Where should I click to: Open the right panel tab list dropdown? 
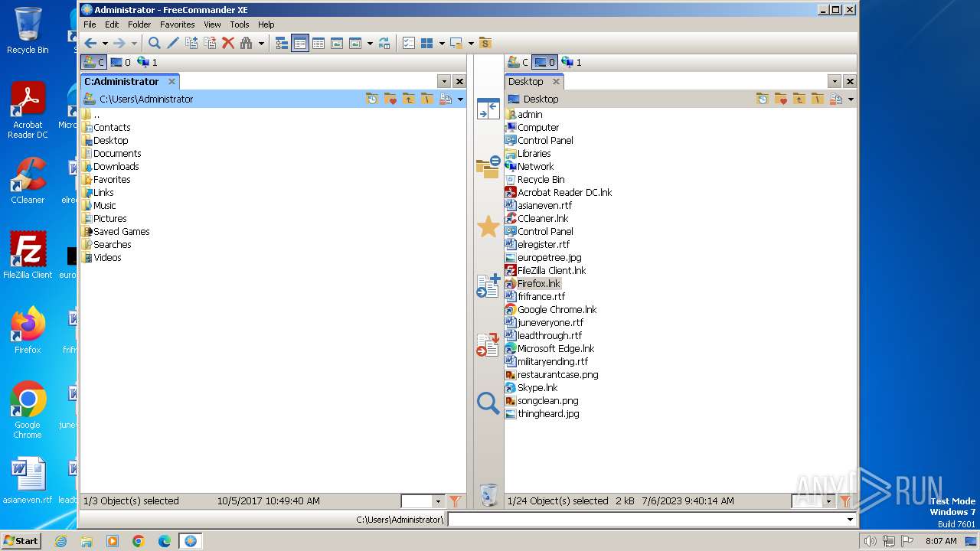[x=835, y=81]
